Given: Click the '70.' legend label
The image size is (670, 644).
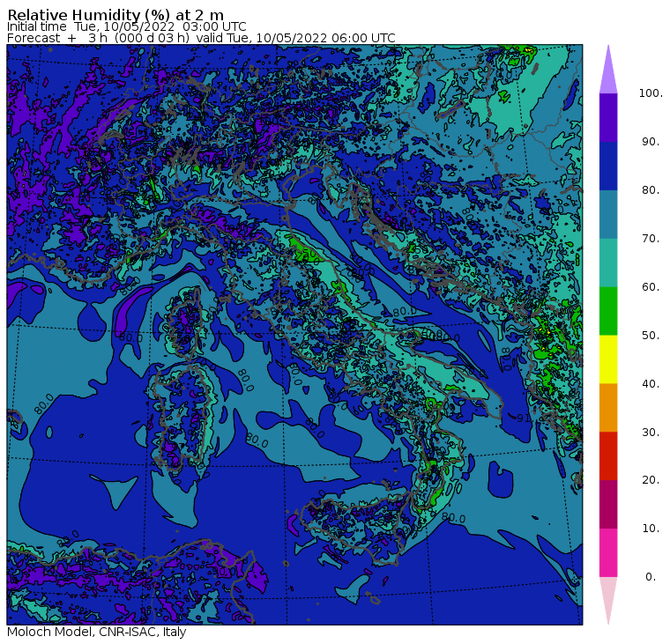Looking at the screenshot, I should click(x=651, y=238).
